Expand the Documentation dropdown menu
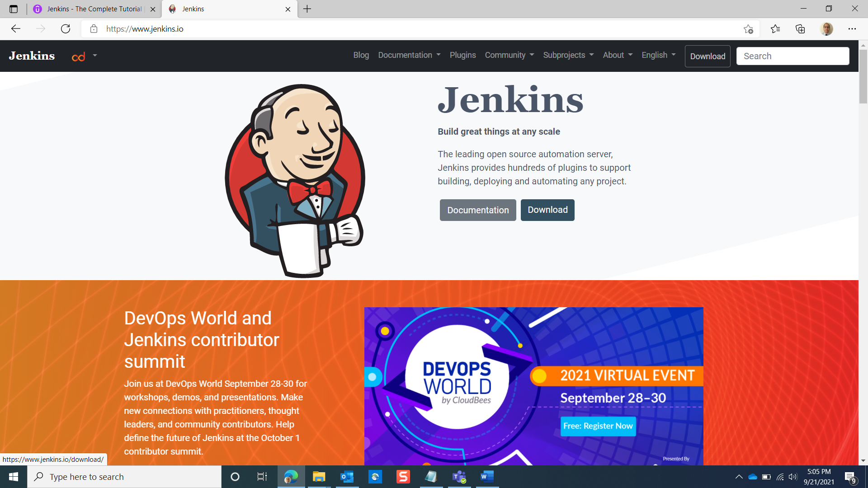Viewport: 868px width, 488px height. [x=409, y=55]
